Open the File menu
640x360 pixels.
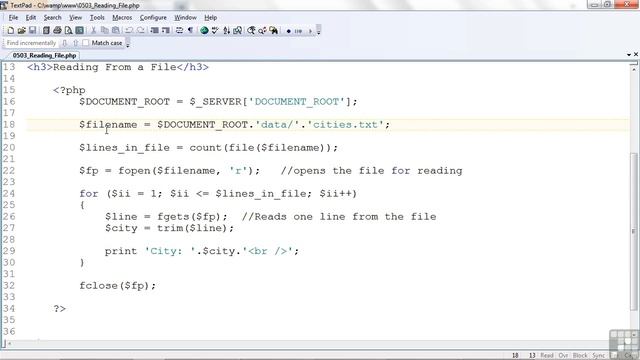point(13,18)
